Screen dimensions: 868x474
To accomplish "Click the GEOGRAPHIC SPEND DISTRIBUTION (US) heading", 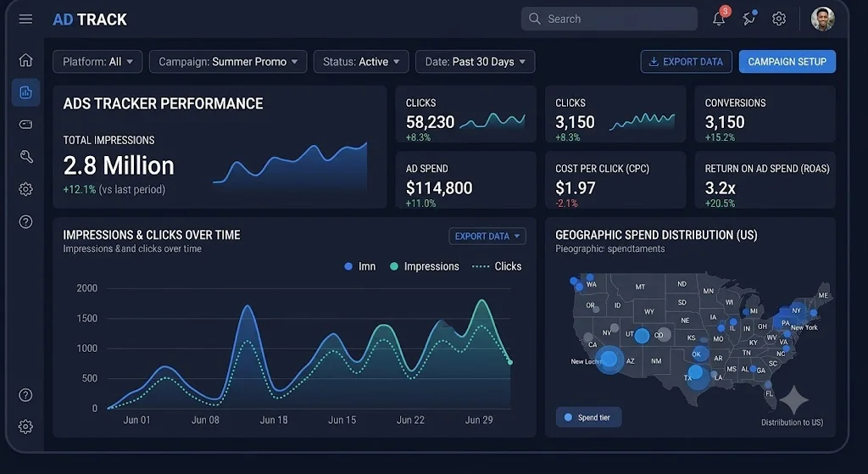I will (x=656, y=235).
